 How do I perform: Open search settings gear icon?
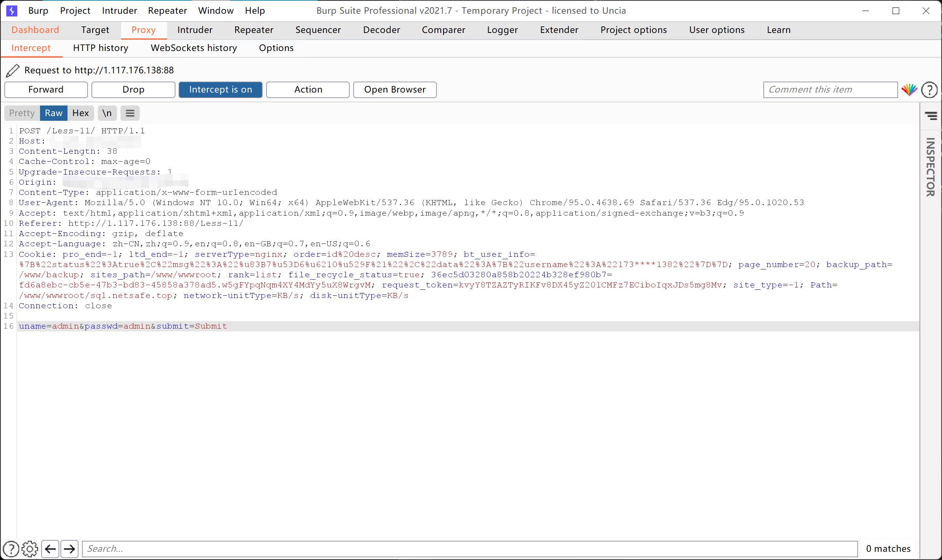30,549
